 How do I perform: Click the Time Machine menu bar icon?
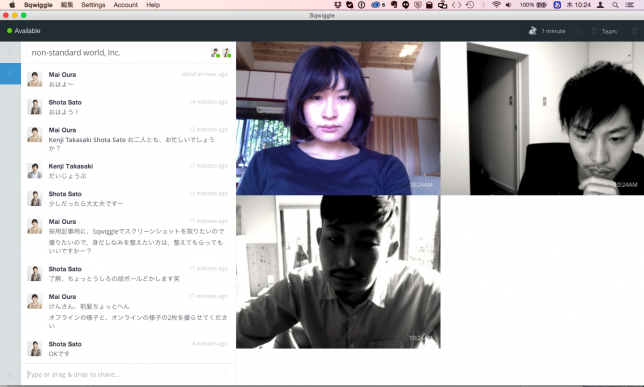(470, 5)
